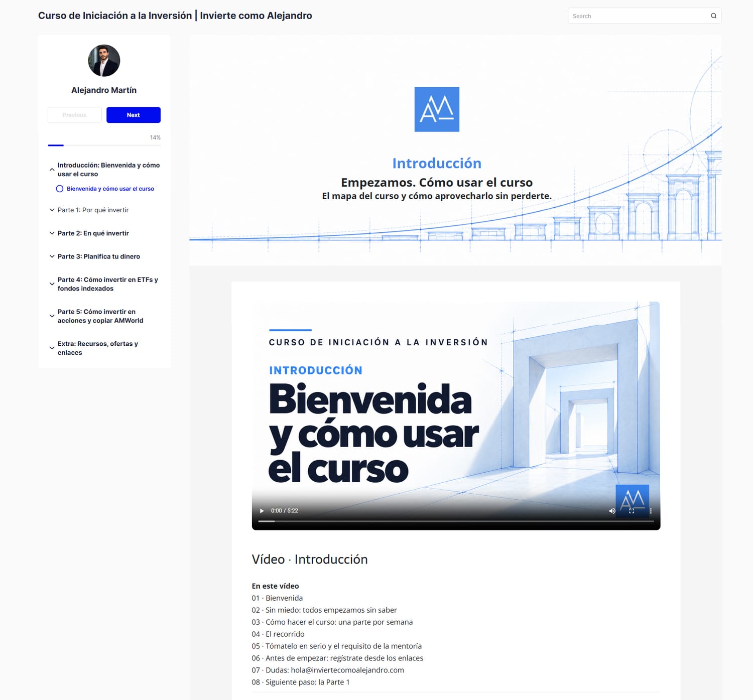Open Extra: Recursos, ofertas y enlaces
The height and width of the screenshot is (700, 753).
click(x=97, y=348)
